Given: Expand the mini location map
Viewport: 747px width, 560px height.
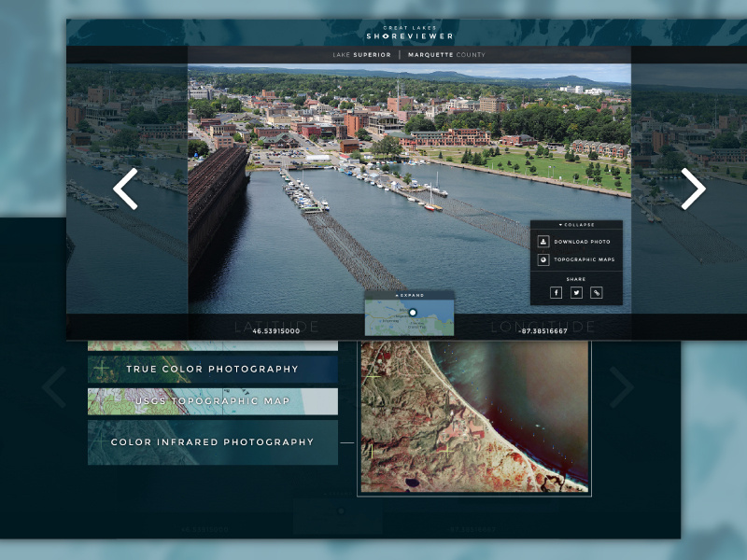Looking at the screenshot, I should 409,295.
